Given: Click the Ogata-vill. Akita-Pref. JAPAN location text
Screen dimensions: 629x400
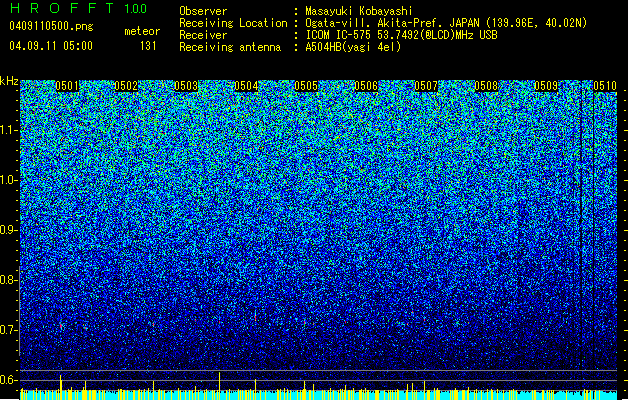Looking at the screenshot, I should point(446,23).
